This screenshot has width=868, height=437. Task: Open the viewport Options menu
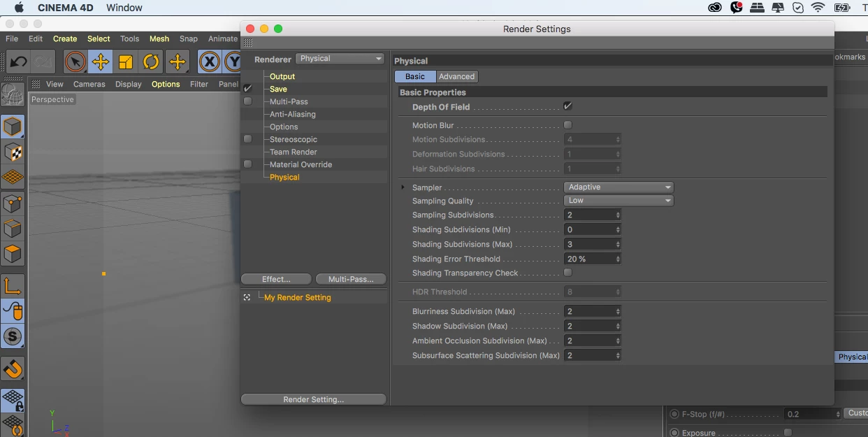166,84
